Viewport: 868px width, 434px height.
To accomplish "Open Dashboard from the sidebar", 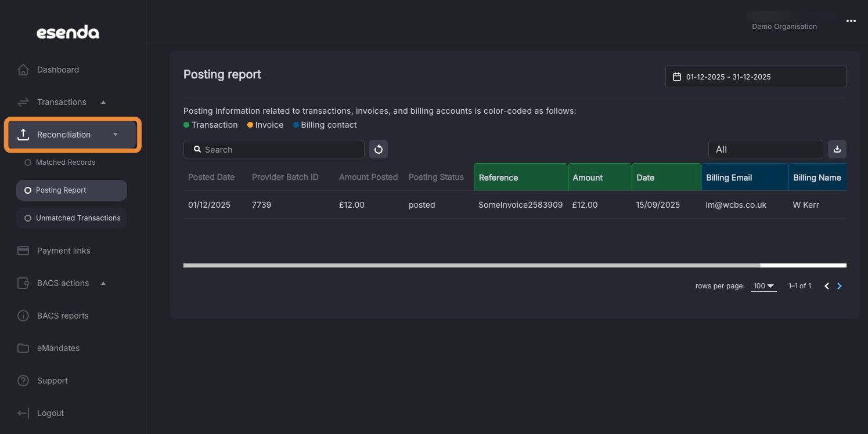I will [x=58, y=70].
